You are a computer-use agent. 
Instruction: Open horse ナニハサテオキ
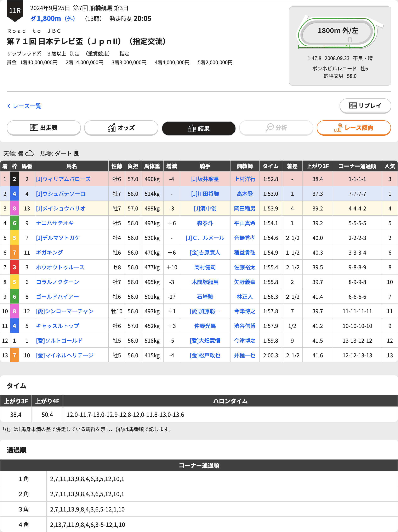click(55, 223)
